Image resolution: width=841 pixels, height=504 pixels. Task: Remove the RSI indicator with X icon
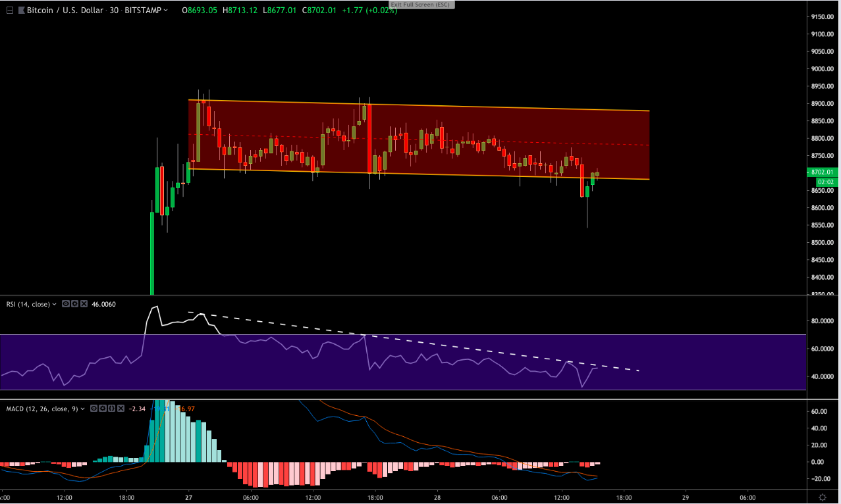pyautogui.click(x=83, y=304)
